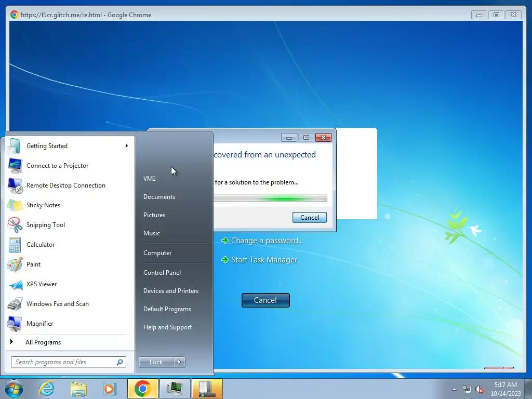The image size is (532, 399).
Task: Click the Windows Start orb
Action: pos(14,389)
